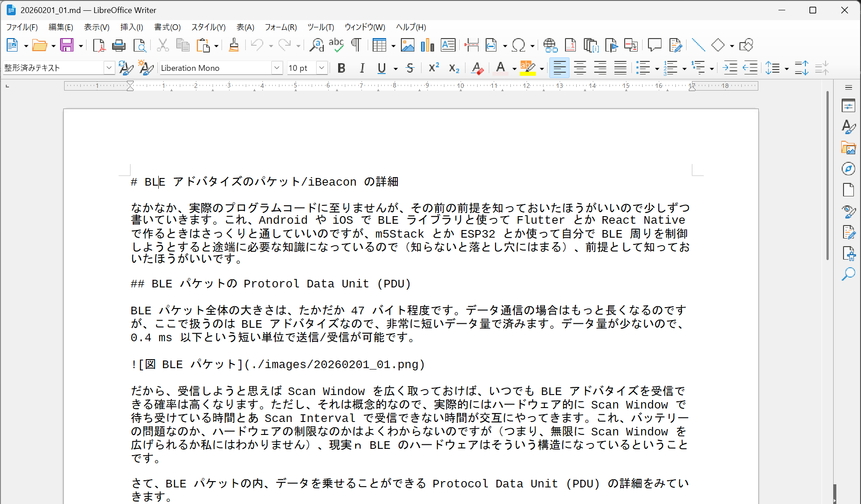Toggle formatting marks display

coord(356,45)
